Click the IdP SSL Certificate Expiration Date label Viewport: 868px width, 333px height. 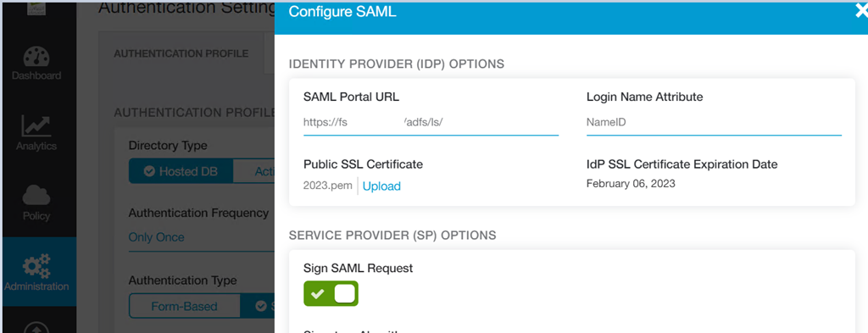(682, 164)
